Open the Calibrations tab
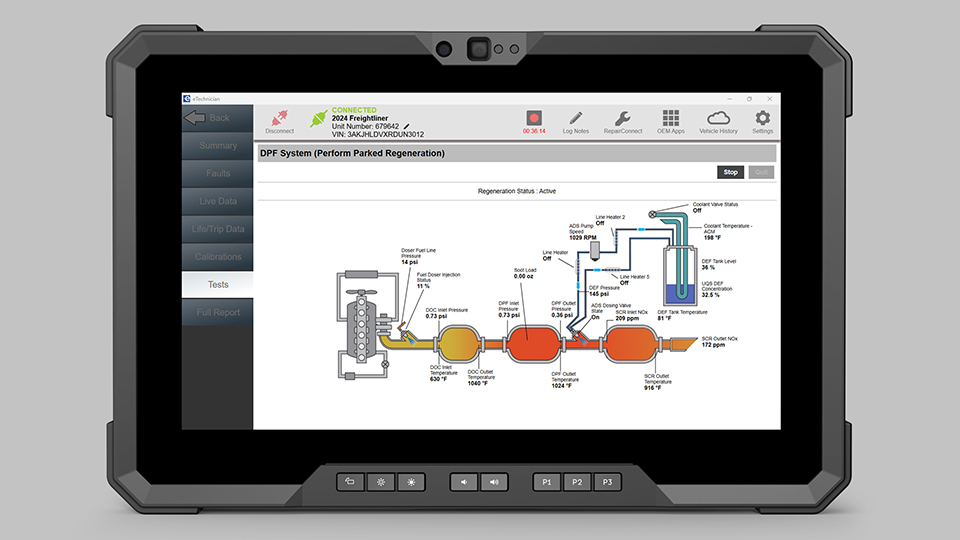This screenshot has width=960, height=540. [217, 257]
